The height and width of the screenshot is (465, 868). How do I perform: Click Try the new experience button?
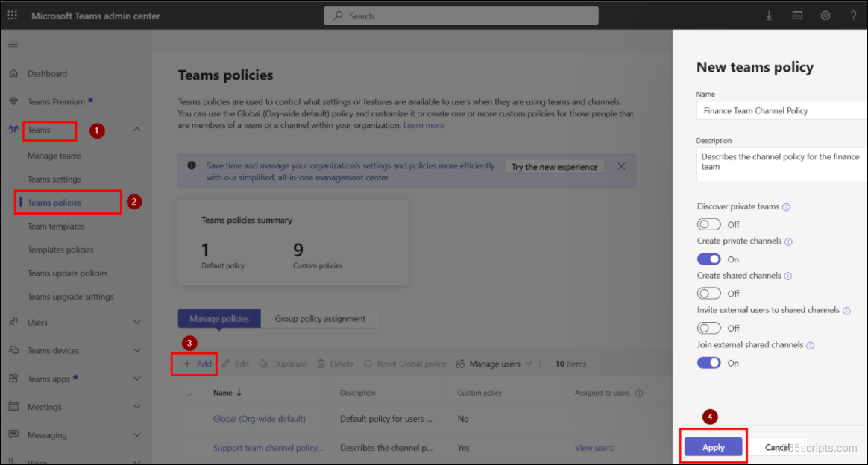click(554, 166)
